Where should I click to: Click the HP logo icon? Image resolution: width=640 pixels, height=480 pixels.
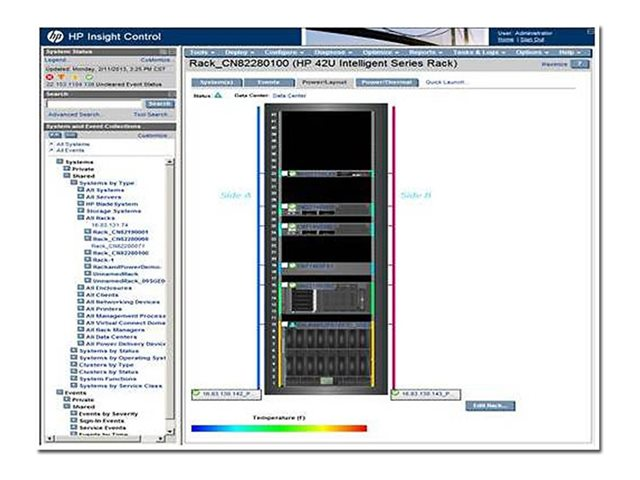(x=55, y=37)
